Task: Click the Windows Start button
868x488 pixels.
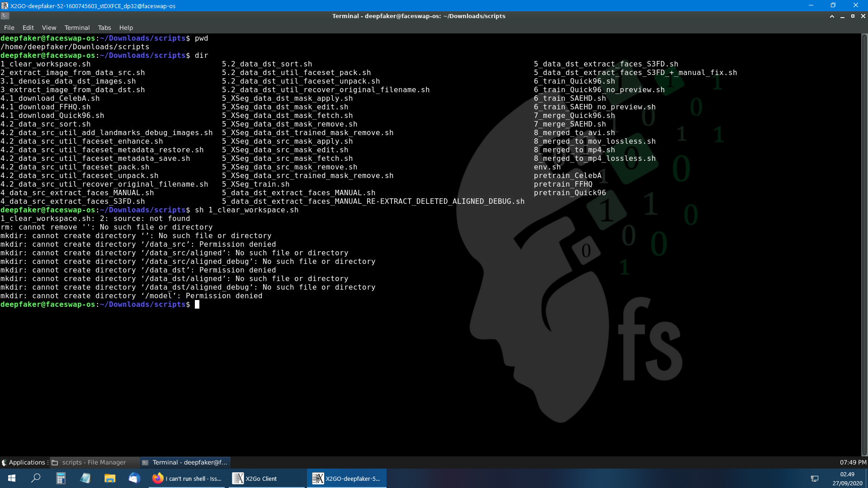Action: point(11,478)
